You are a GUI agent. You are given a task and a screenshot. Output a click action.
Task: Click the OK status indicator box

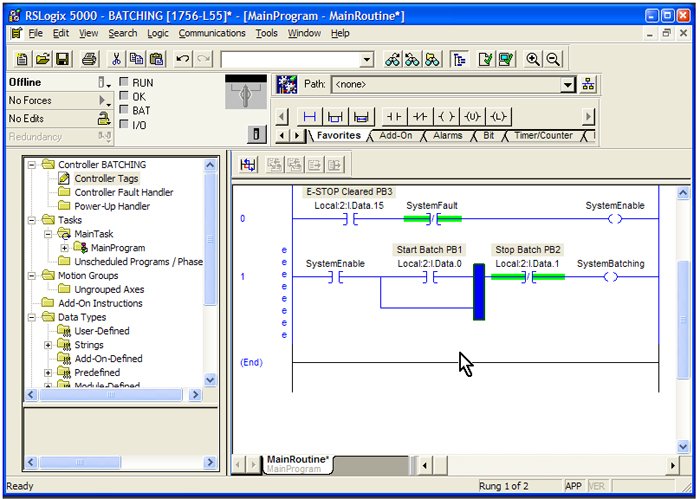[124, 96]
